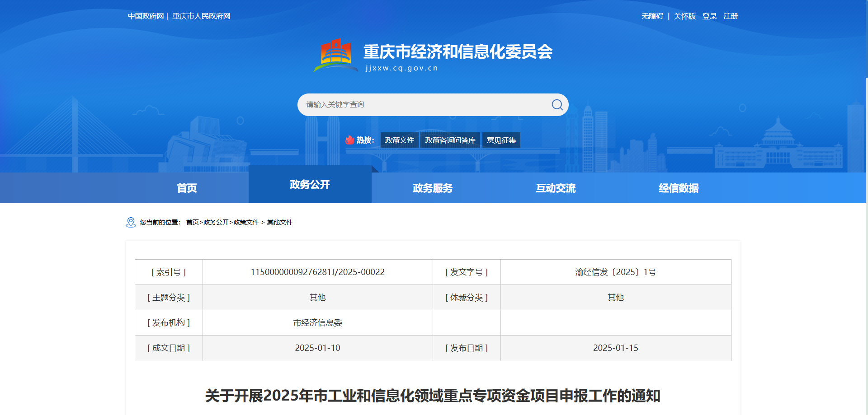Visit the 中国政府网 link

146,16
